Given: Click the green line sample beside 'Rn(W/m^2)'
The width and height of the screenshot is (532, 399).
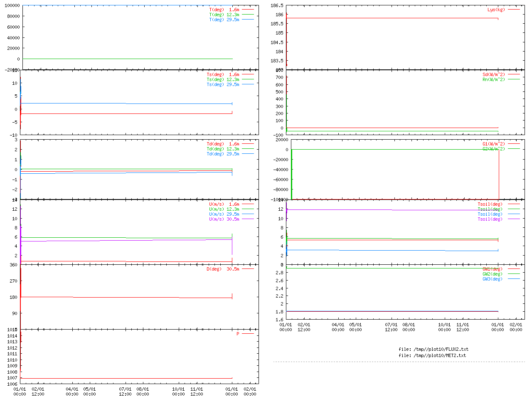Looking at the screenshot, I should click(x=514, y=79).
